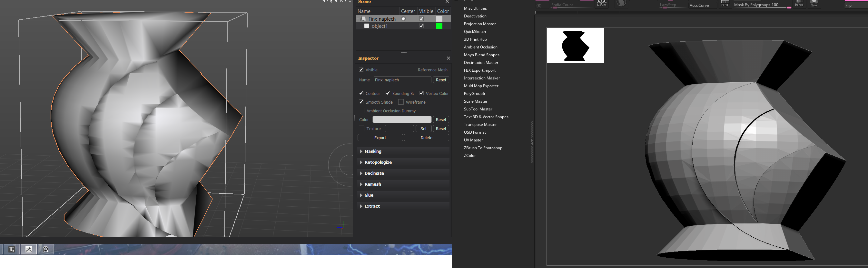Activate the Solo mode button
Screen dimensions: 868x268
point(814,3)
